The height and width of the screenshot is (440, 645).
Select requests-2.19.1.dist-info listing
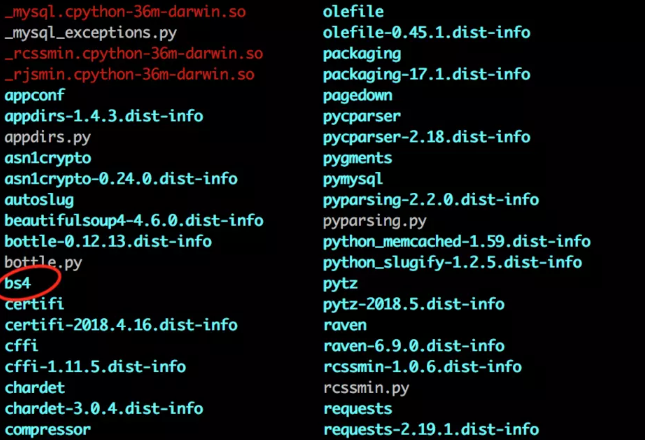431,430
